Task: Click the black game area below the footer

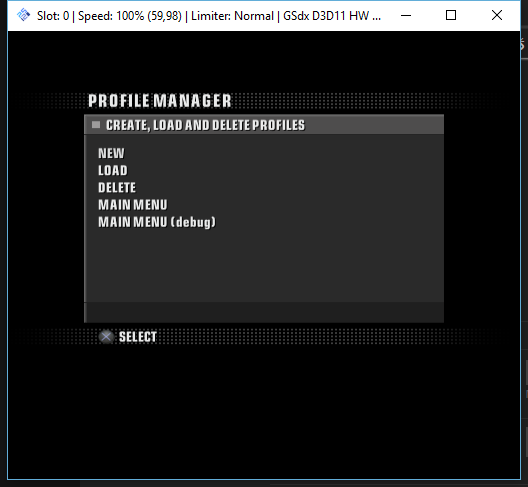Action: click(x=264, y=411)
